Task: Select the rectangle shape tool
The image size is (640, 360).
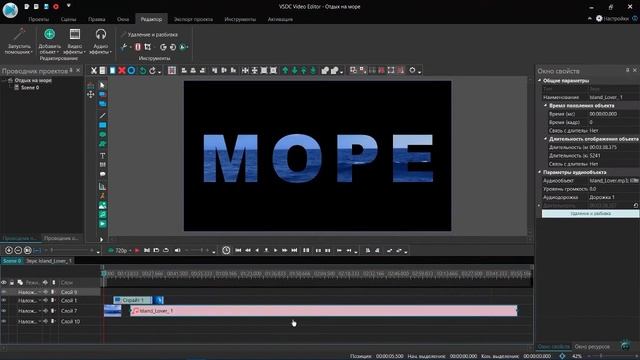Action: point(102,125)
